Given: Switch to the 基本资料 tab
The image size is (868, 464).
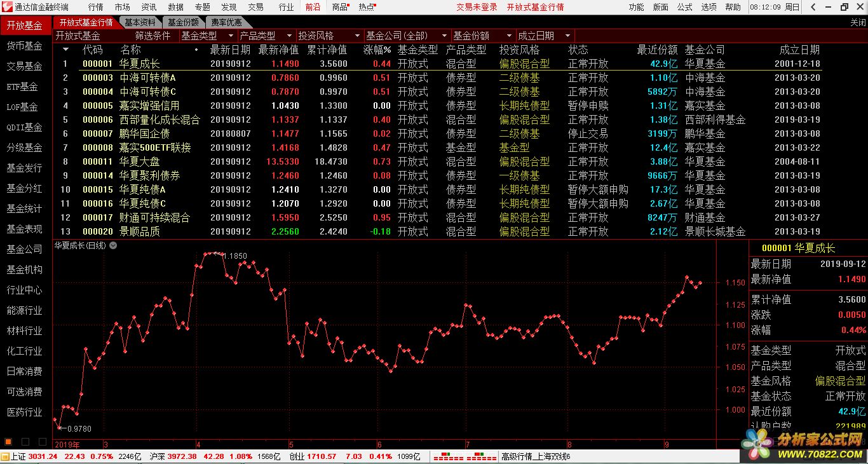Looking at the screenshot, I should pyautogui.click(x=140, y=22).
